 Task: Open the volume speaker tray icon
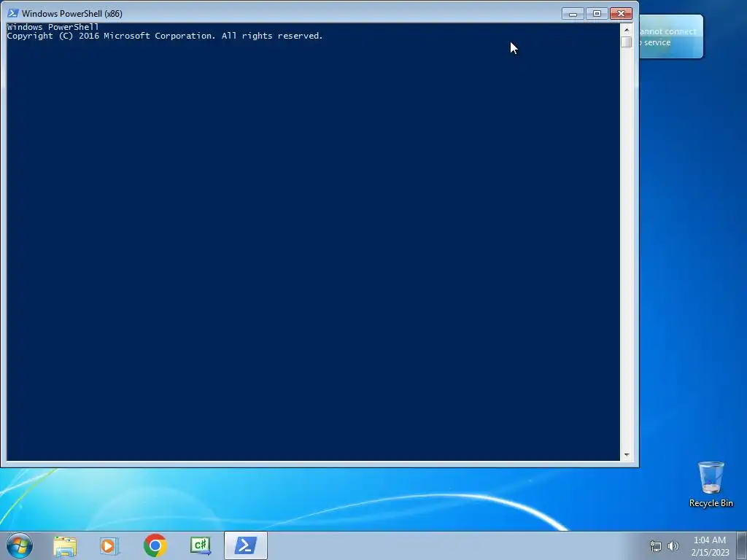coord(673,546)
